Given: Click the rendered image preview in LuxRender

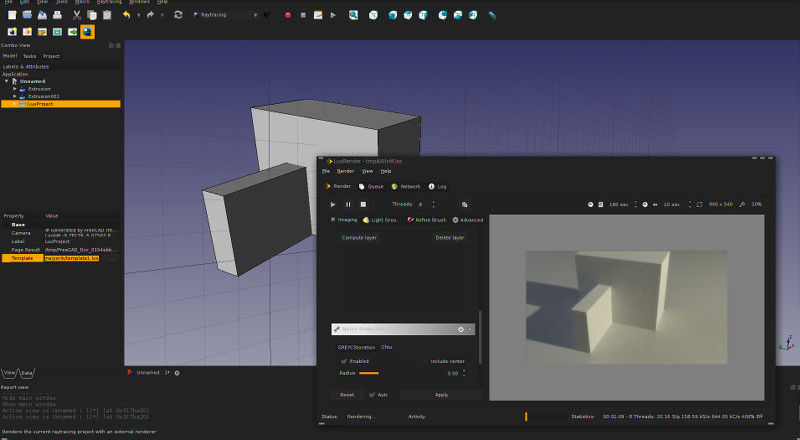Looking at the screenshot, I should point(626,307).
